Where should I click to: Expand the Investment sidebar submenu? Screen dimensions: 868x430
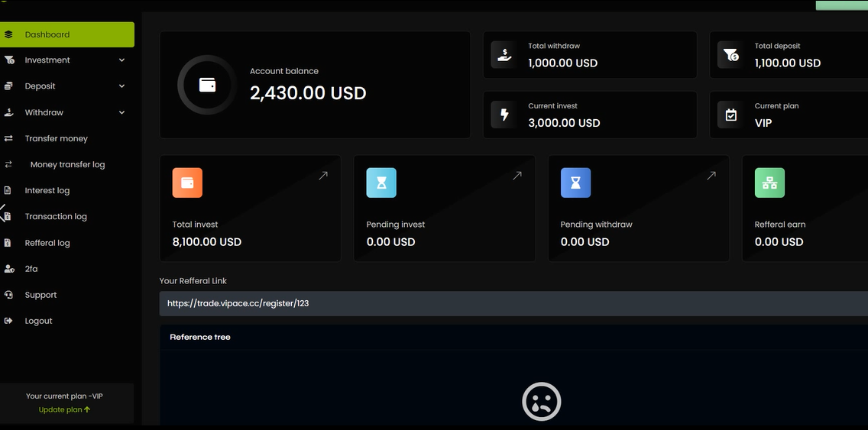[121, 60]
